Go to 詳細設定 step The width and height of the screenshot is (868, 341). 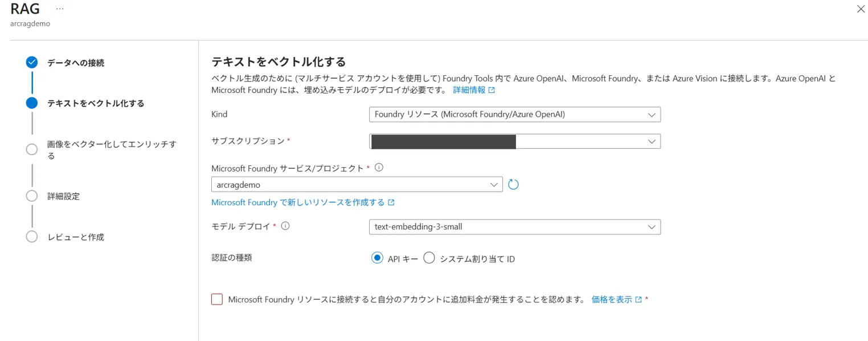coord(63,196)
